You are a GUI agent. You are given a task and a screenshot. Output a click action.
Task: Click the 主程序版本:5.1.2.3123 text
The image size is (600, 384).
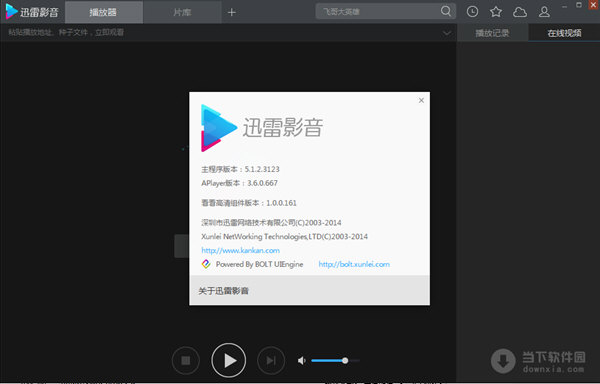(240, 169)
